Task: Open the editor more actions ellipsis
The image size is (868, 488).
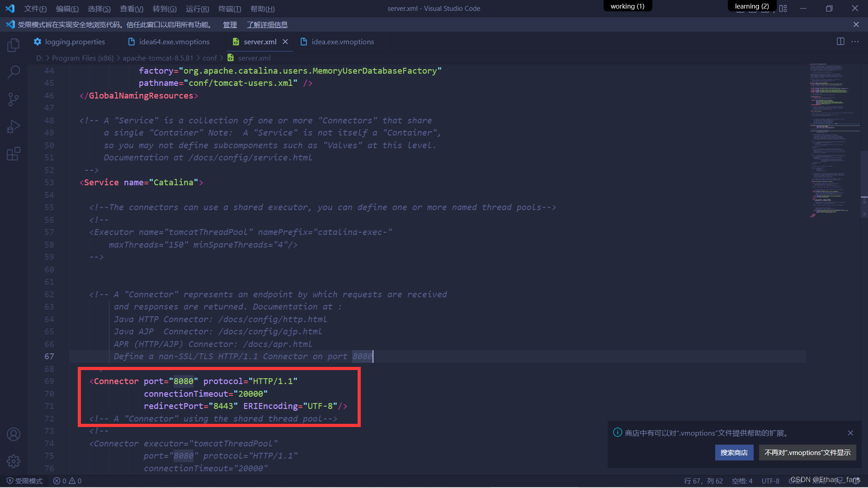Action: click(x=855, y=42)
